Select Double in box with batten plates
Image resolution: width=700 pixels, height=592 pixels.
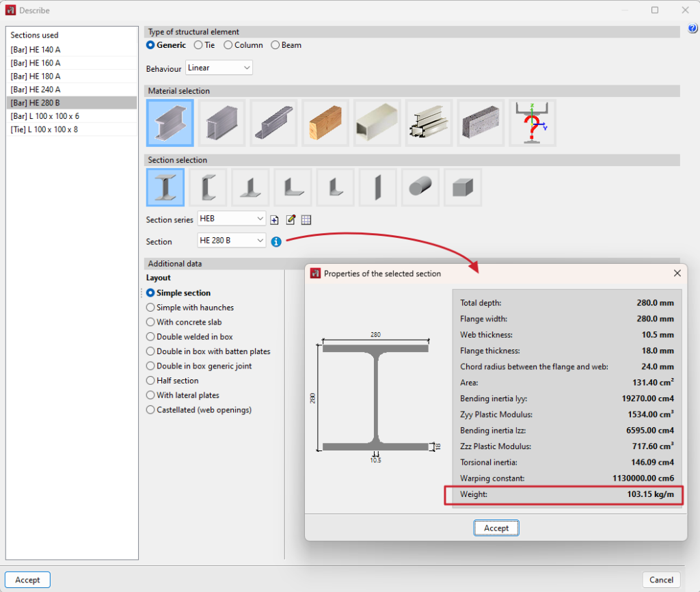tap(208, 351)
